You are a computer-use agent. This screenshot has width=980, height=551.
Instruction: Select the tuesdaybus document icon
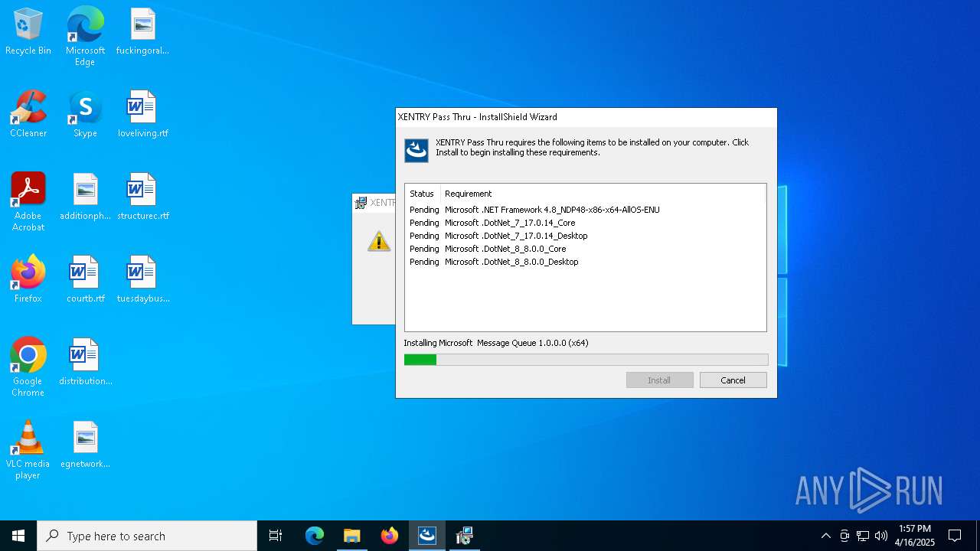pos(142,279)
